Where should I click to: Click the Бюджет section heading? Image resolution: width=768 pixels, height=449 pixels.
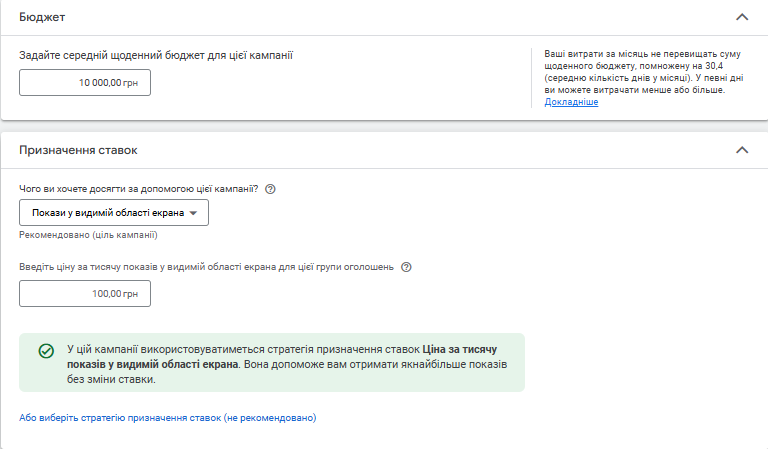point(41,17)
